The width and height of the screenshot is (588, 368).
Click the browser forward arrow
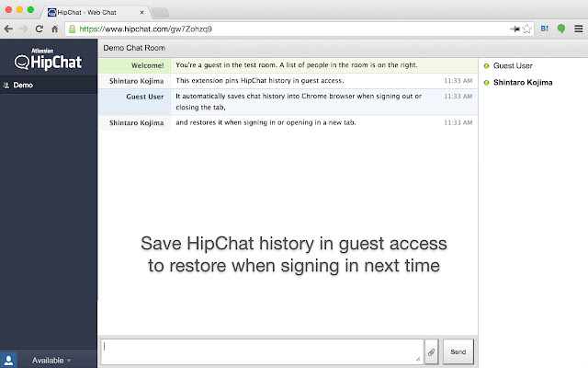tap(24, 29)
